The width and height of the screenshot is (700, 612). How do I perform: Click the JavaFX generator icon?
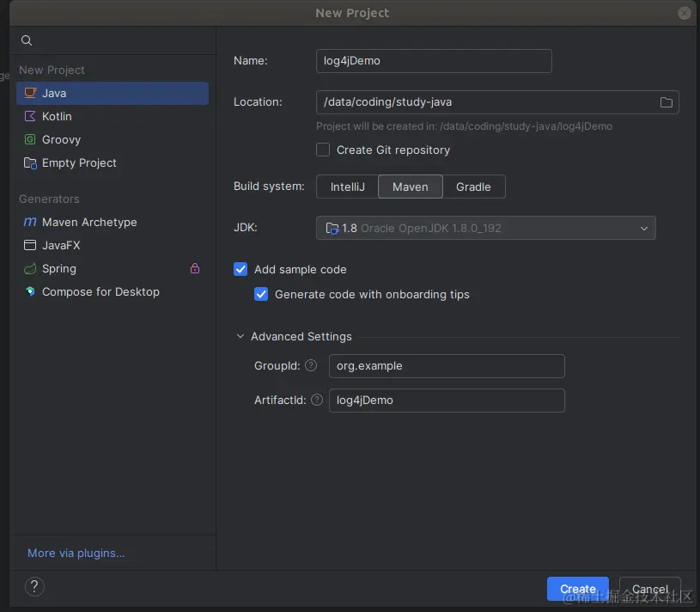click(30, 245)
